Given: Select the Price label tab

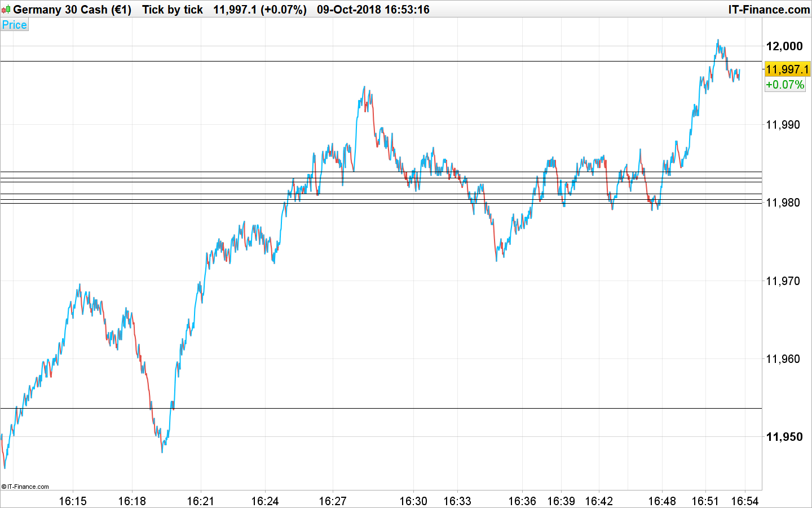Looking at the screenshot, I should (x=15, y=25).
